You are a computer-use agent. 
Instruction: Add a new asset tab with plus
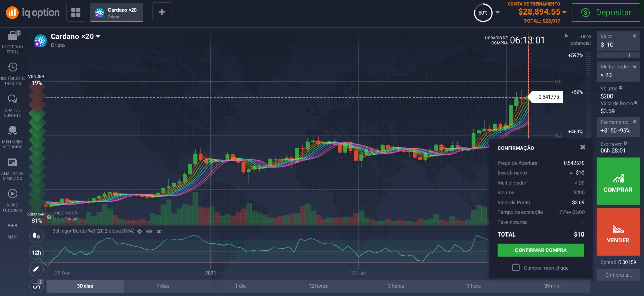pos(162,12)
